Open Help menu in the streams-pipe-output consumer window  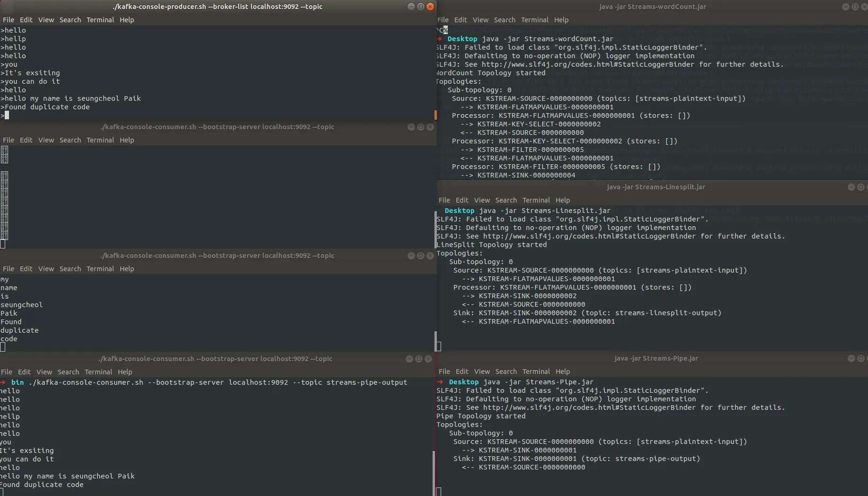125,372
